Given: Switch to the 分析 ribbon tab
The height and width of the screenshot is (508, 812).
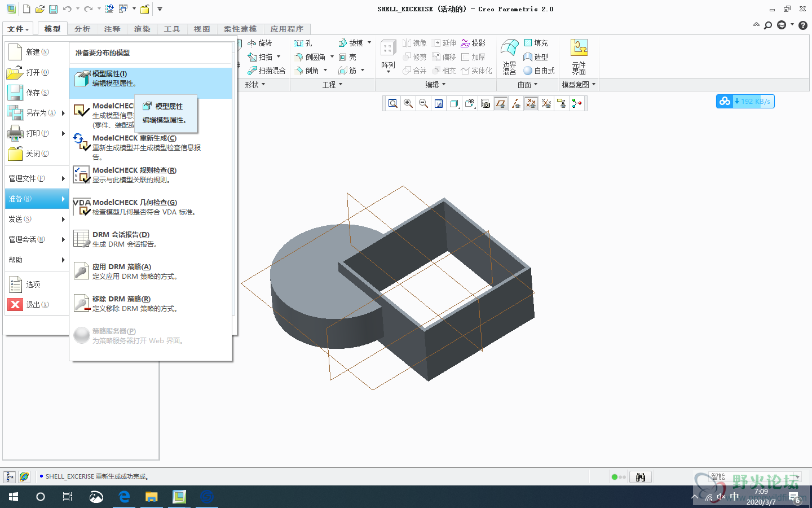Looking at the screenshot, I should [82, 29].
